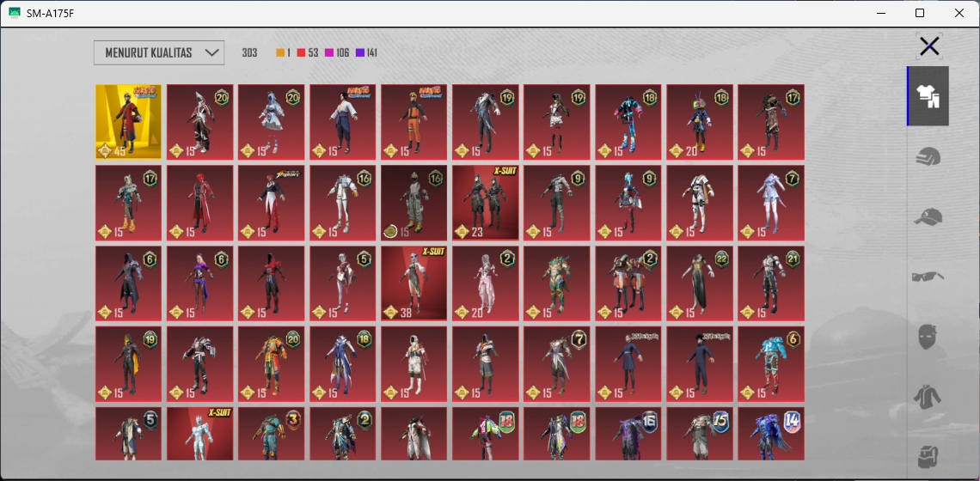
Task: Select the orange Naruto jumpsuit outfit
Action: 413,122
